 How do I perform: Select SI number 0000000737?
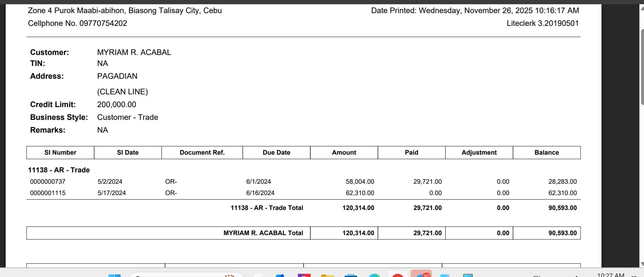pos(48,182)
